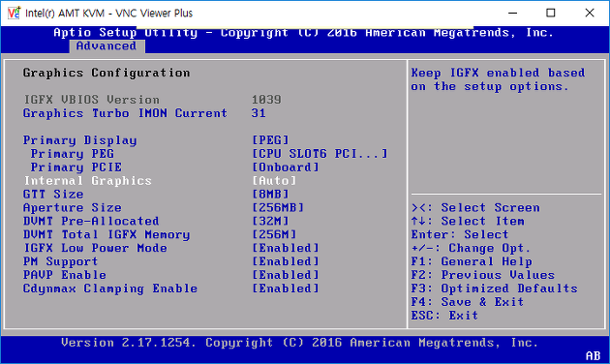Select the Graphics Turbo IMON Current label

click(125, 113)
